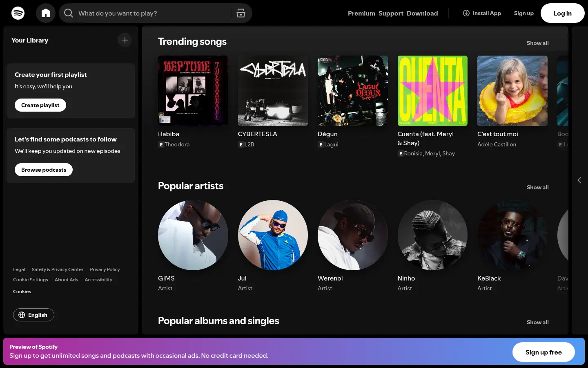
Task: Open Privacy Policy link
Action: pyautogui.click(x=105, y=269)
